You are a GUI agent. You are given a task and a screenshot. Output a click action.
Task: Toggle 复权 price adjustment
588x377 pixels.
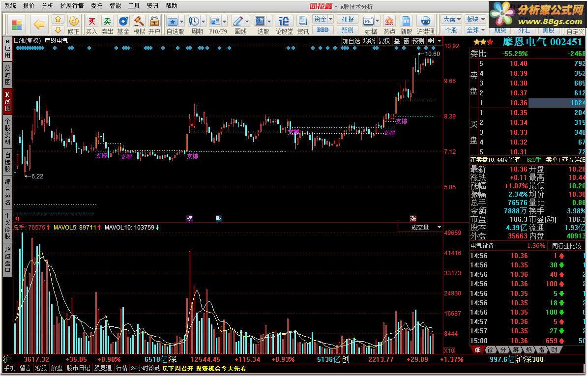(x=384, y=41)
